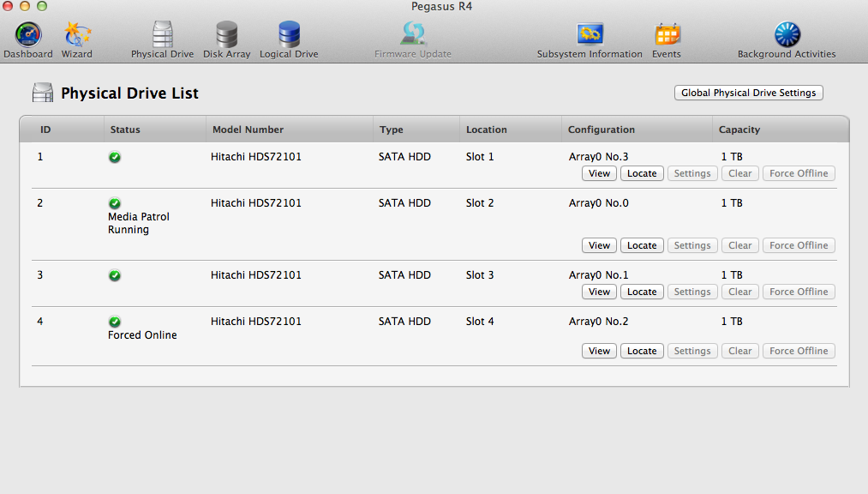868x494 pixels.
Task: Select the Physical Drive toolbar icon
Action: (162, 34)
